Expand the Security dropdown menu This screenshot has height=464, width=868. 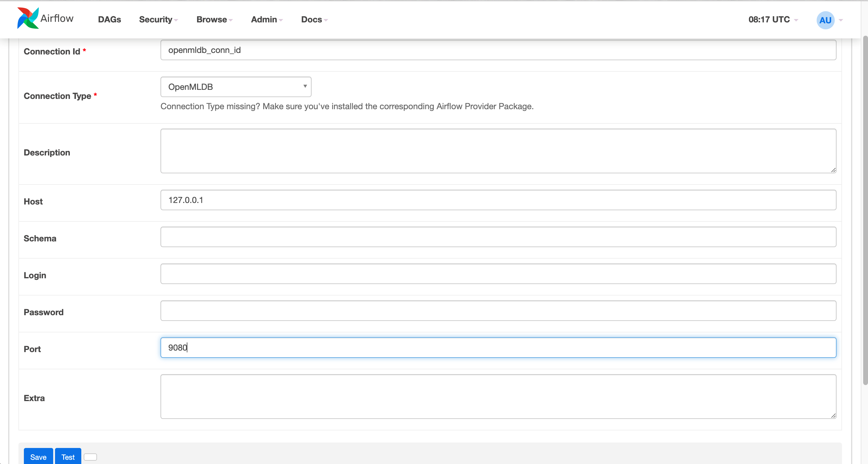pos(158,20)
